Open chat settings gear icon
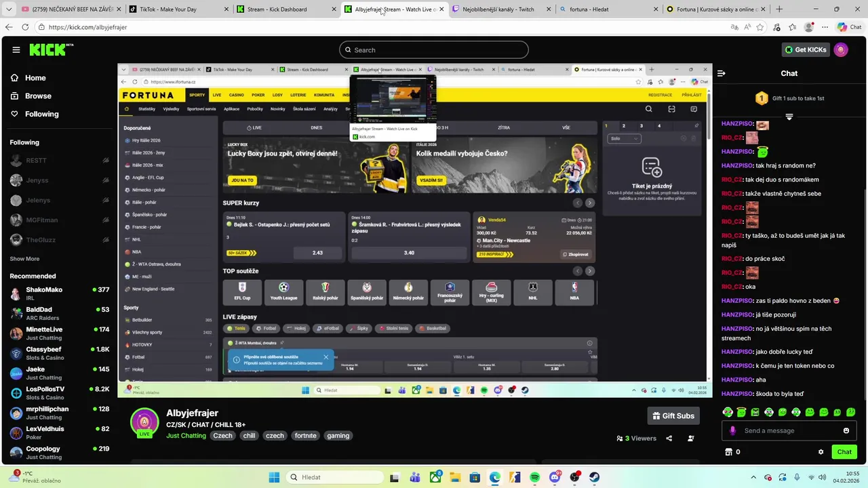Image resolution: width=868 pixels, height=488 pixels. [821, 452]
